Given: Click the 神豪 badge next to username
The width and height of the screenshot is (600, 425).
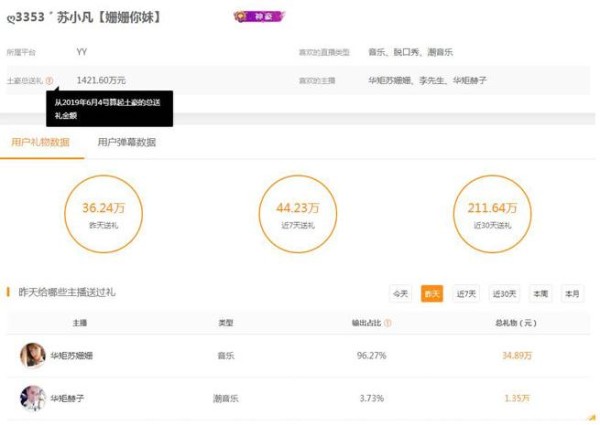Looking at the screenshot, I should (260, 16).
